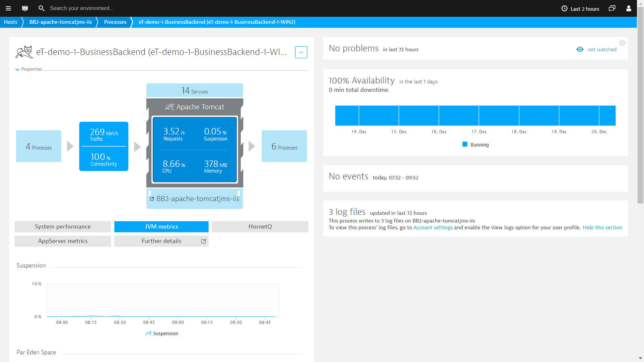Click the external link icon beside host name
The width and height of the screenshot is (644, 362).
152,199
